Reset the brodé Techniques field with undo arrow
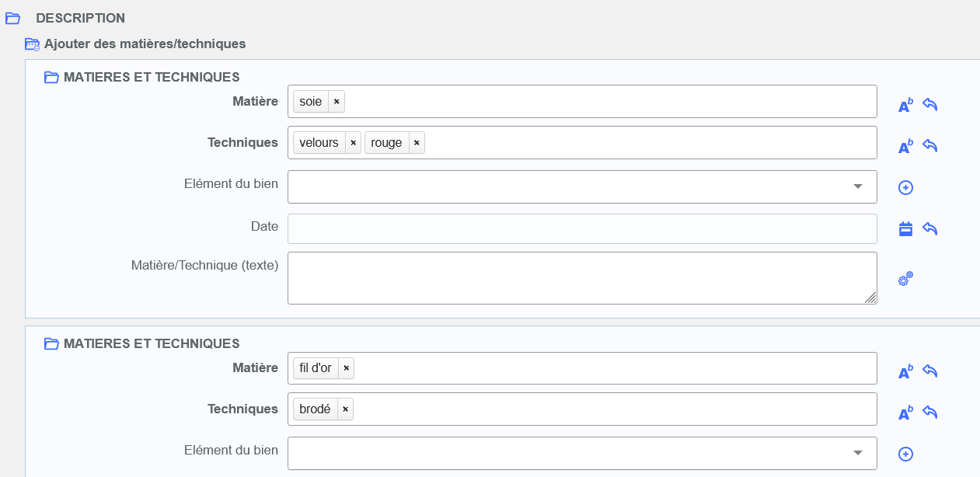Viewport: 980px width, 477px height. (x=930, y=413)
